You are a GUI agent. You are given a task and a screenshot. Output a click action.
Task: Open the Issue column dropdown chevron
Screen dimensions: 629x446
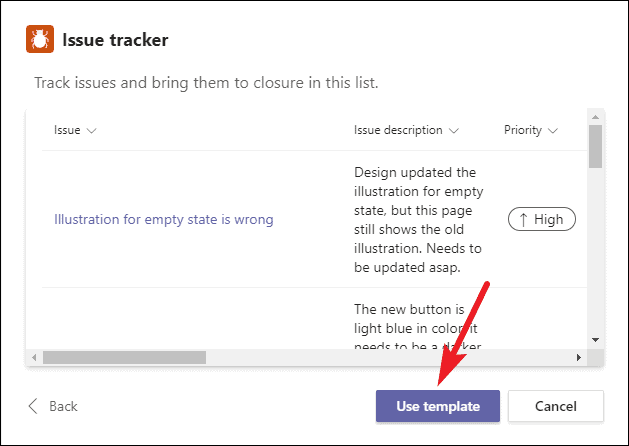[91, 131]
